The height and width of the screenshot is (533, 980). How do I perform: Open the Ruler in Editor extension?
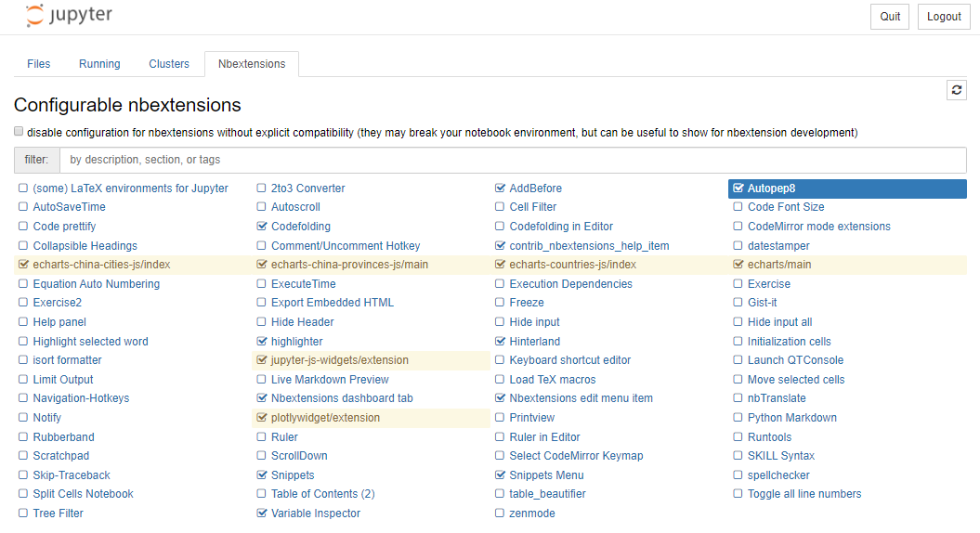pyautogui.click(x=544, y=436)
